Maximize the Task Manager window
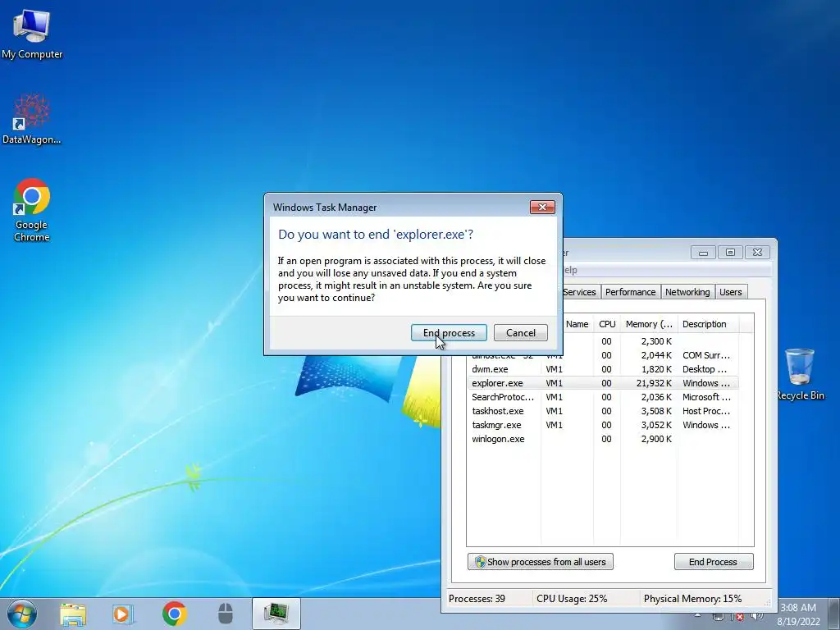 tap(730, 253)
